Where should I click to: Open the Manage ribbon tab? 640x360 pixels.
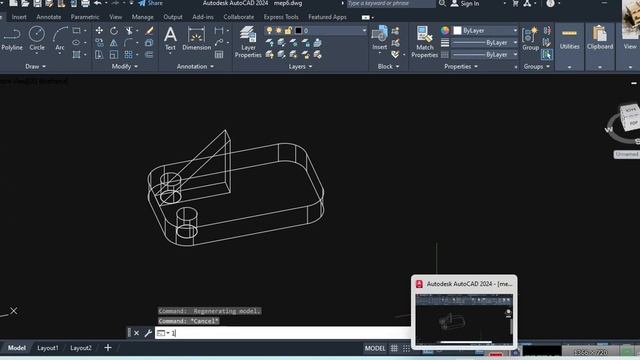(x=142, y=17)
